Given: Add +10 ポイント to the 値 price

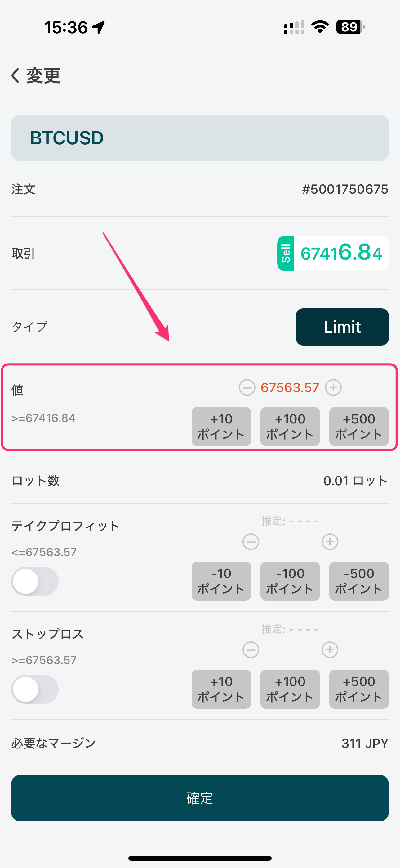Looking at the screenshot, I should 221,427.
